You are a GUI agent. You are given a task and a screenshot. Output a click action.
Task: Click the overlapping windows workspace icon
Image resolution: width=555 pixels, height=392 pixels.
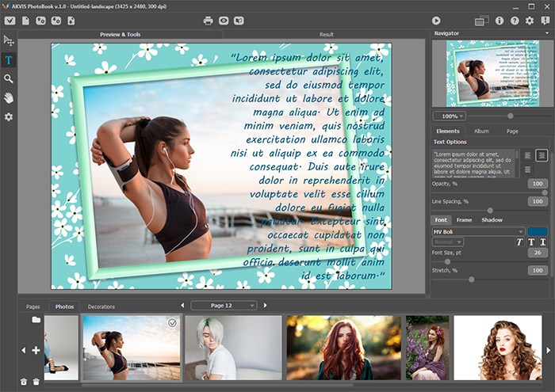(481, 21)
